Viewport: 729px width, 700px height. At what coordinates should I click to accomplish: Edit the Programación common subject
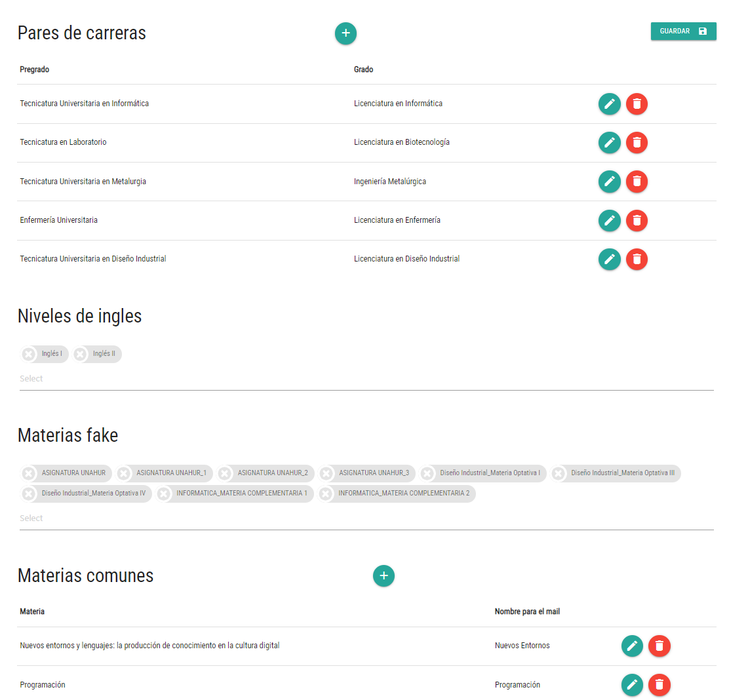pos(632,685)
